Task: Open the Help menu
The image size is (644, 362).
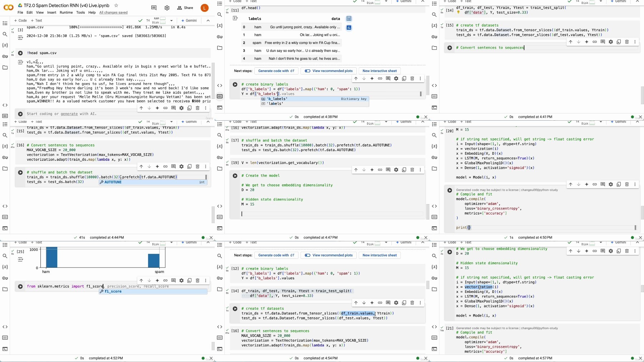Action: [92, 13]
